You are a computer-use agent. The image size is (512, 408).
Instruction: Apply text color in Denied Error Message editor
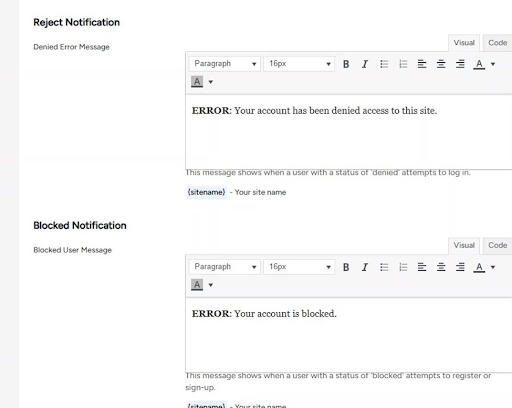(479, 64)
